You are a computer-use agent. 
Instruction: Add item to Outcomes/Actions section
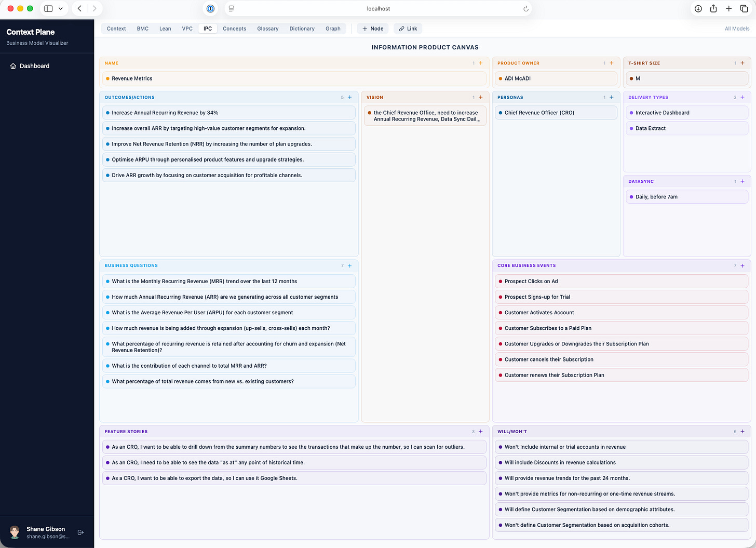(x=350, y=97)
